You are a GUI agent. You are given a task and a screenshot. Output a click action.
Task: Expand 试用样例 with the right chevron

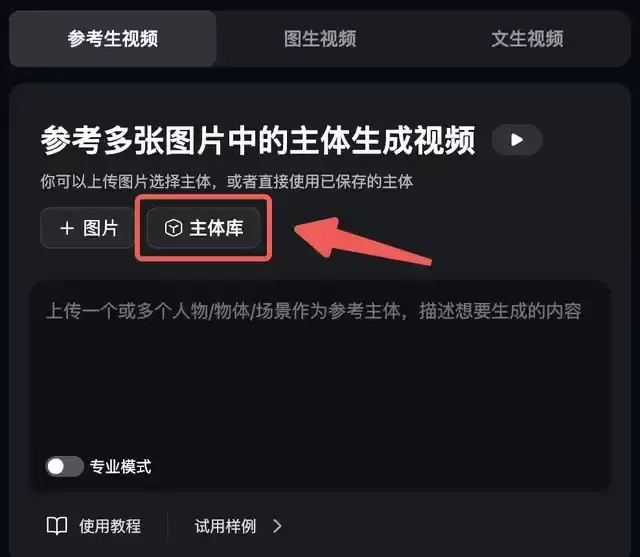click(278, 526)
